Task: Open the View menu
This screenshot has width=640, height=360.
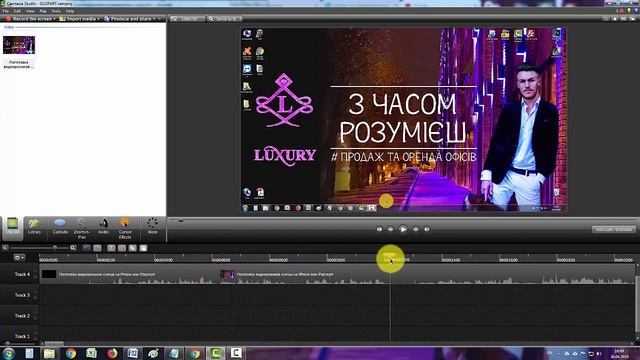Action: 30,11
